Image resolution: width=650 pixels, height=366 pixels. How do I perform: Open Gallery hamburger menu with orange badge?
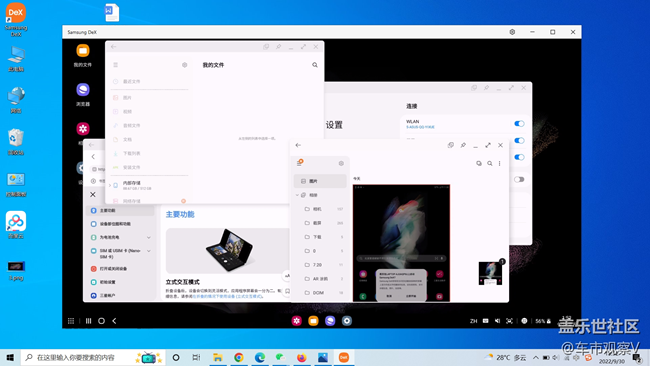(x=300, y=162)
